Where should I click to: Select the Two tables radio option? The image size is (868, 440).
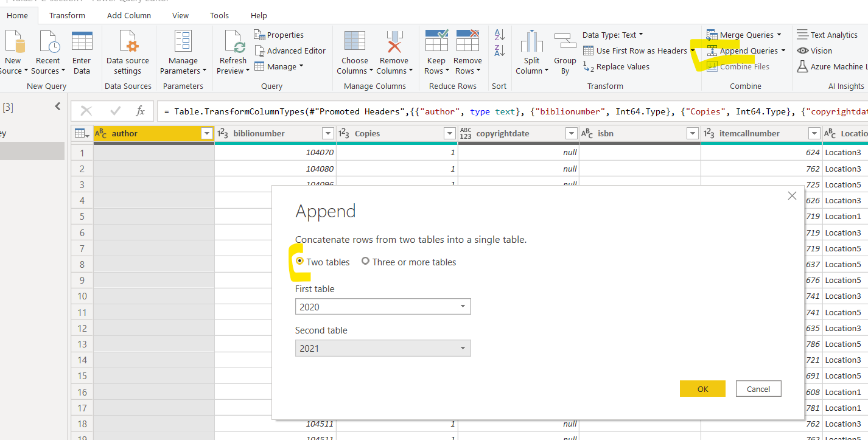pyautogui.click(x=299, y=261)
